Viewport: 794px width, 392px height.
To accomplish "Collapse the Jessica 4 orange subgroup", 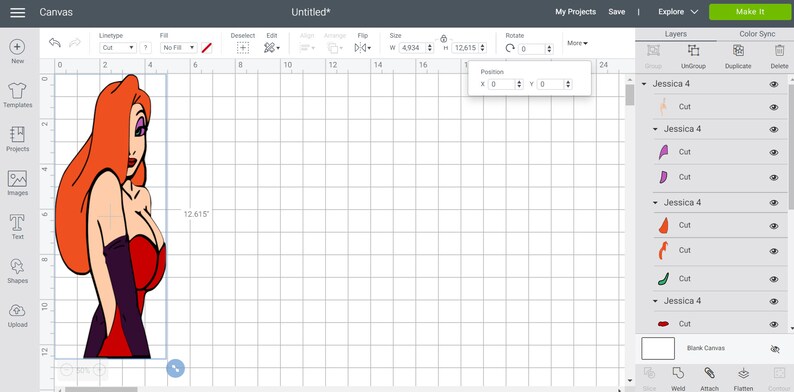I will [655, 203].
